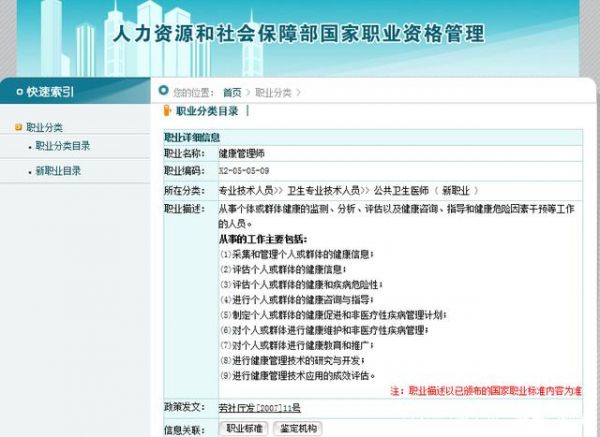Click the red note 注：职业描述以已颁布
600x437 pixels.
tap(486, 391)
